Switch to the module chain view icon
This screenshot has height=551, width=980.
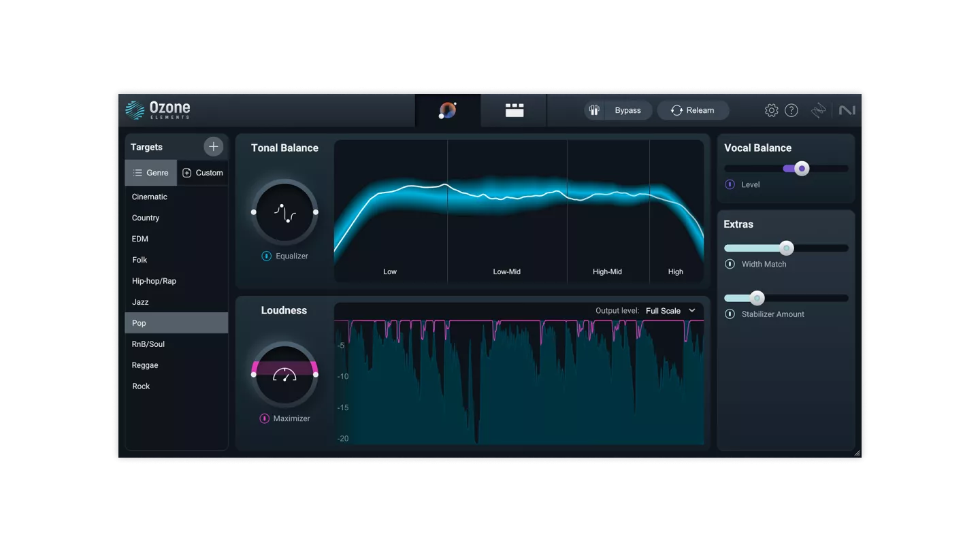click(x=514, y=110)
